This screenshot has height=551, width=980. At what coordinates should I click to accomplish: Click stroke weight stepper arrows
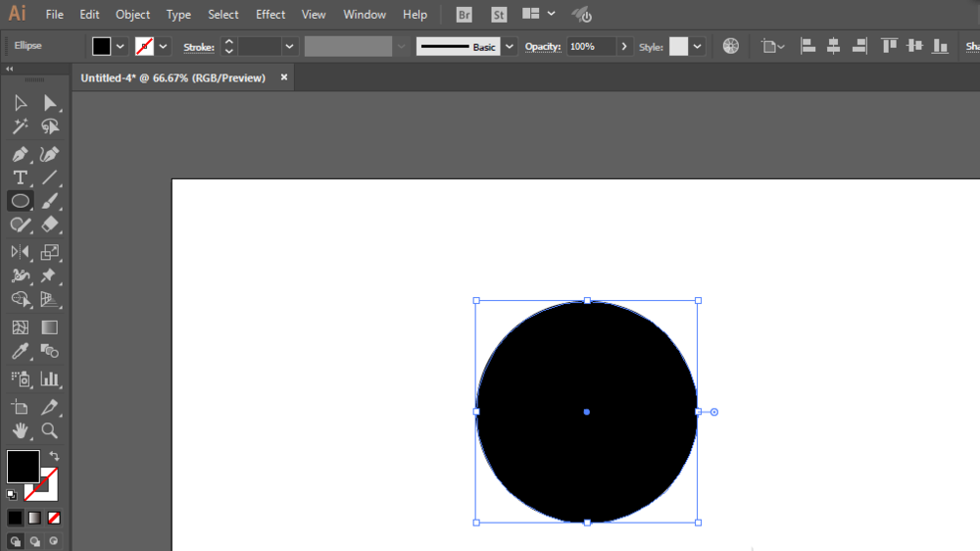tap(228, 46)
